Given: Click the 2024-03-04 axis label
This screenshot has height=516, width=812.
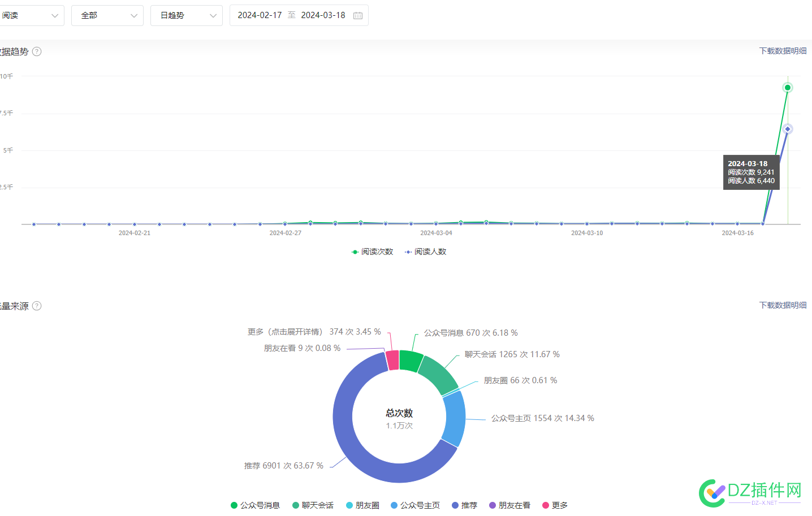Looking at the screenshot, I should coord(436,233).
